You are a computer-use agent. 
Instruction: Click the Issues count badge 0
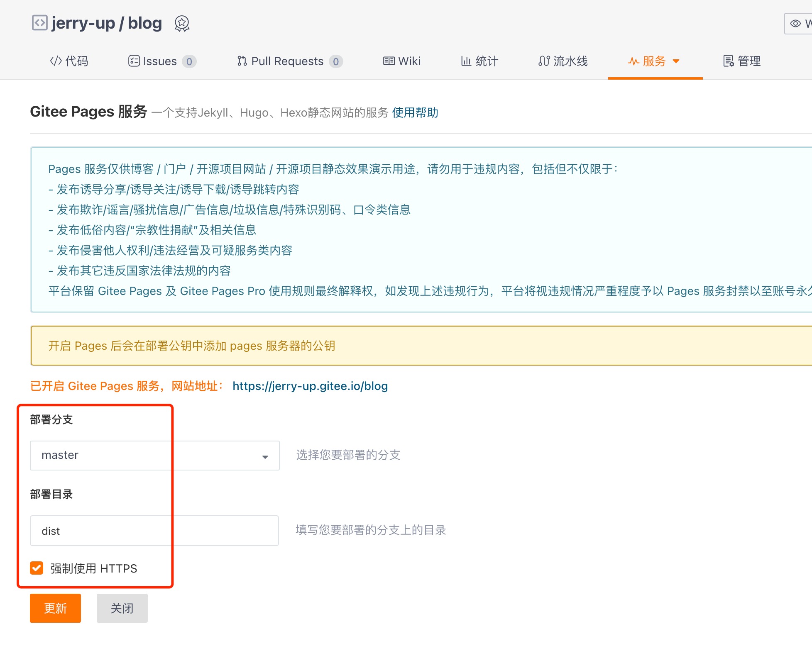[189, 62]
